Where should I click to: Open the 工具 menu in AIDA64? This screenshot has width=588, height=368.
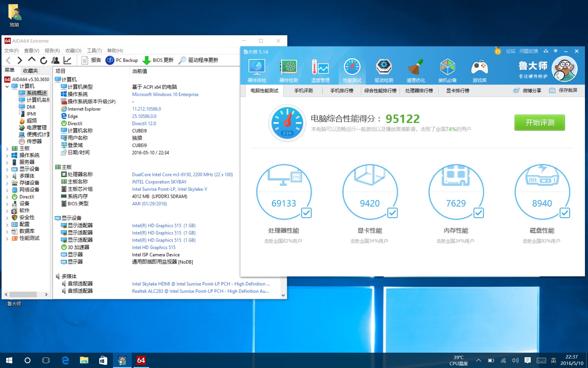point(93,50)
